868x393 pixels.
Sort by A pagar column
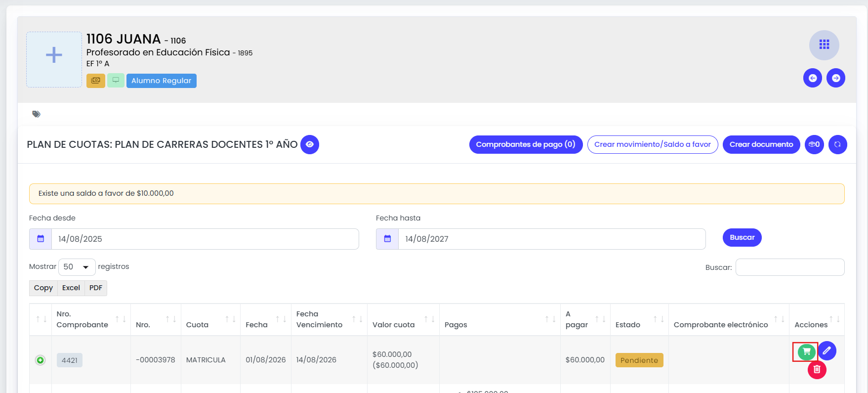(585, 319)
